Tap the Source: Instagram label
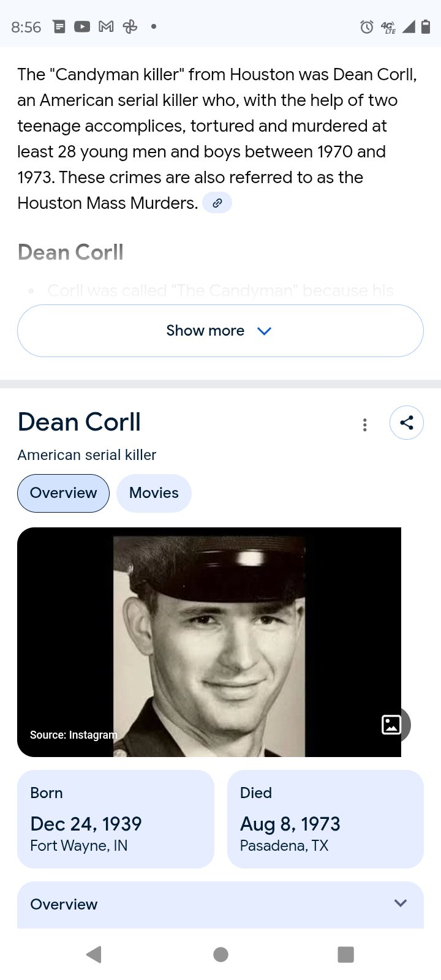 click(73, 734)
